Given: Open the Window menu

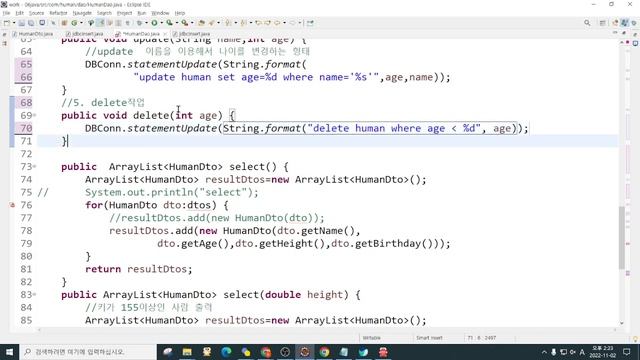Looking at the screenshot, I should click(x=160, y=13).
